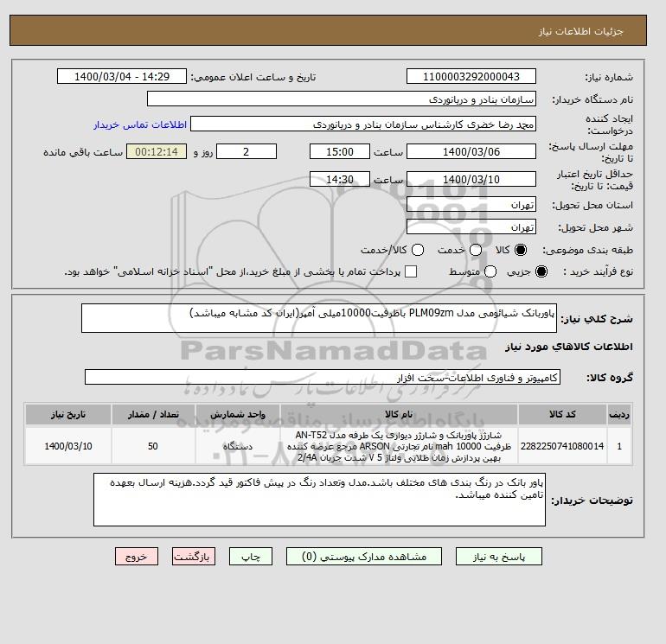Click the announcement date field 1400/03/04 - 14:29
The width and height of the screenshot is (666, 644).
point(122,76)
